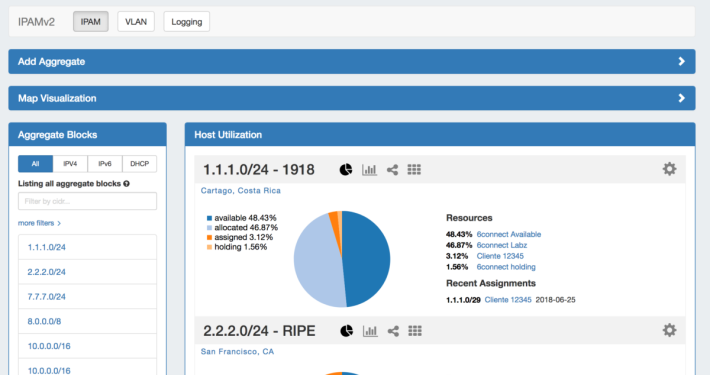
Task: Open the Logging tab
Action: 187,22
